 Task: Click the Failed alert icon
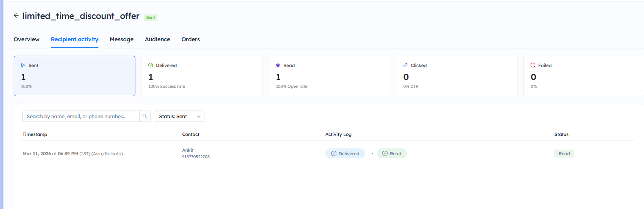[533, 65]
